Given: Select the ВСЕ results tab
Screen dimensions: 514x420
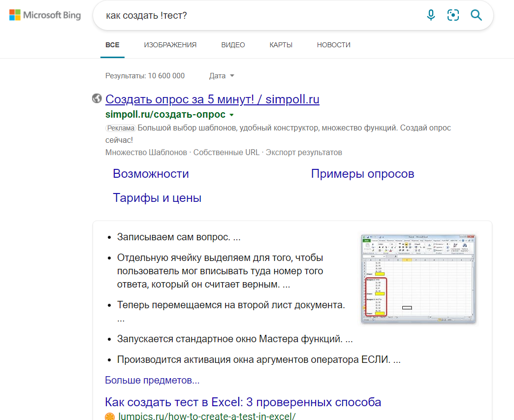Looking at the screenshot, I should (x=112, y=45).
